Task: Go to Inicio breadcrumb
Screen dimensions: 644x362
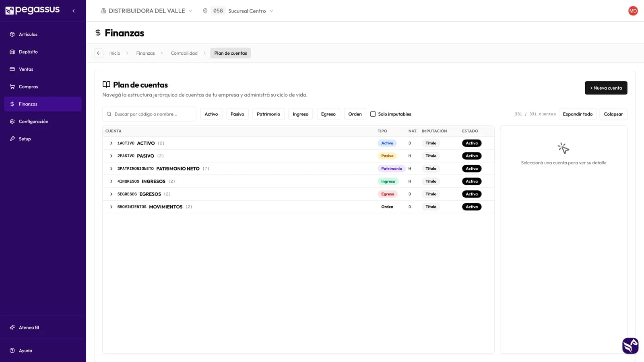Action: (x=115, y=53)
